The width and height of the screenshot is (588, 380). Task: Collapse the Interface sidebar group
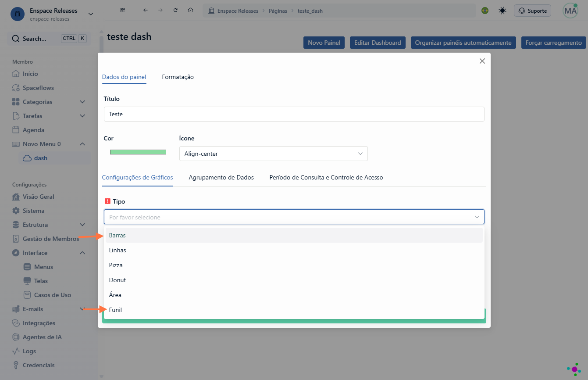pos(82,253)
